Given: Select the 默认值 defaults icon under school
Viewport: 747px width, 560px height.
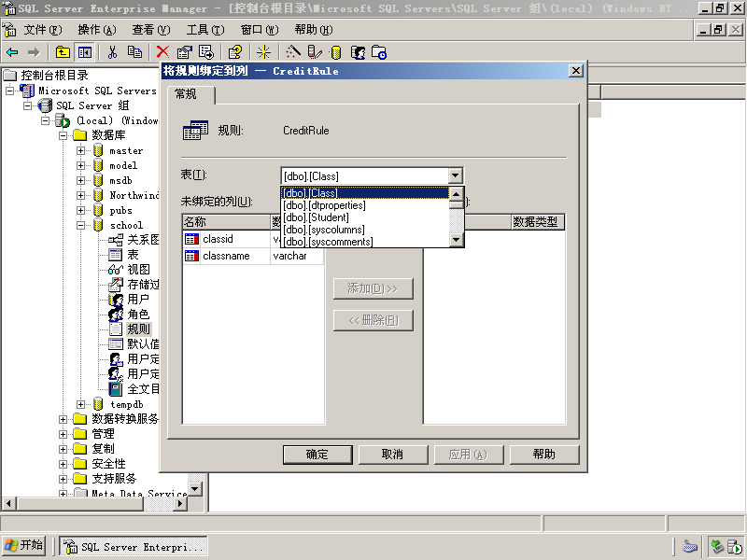Looking at the screenshot, I should [x=115, y=344].
